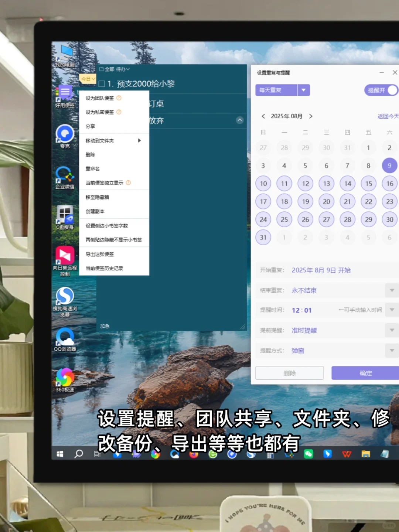
Task: Open the 结束重复 end-repeat dropdown
Action: [392, 290]
